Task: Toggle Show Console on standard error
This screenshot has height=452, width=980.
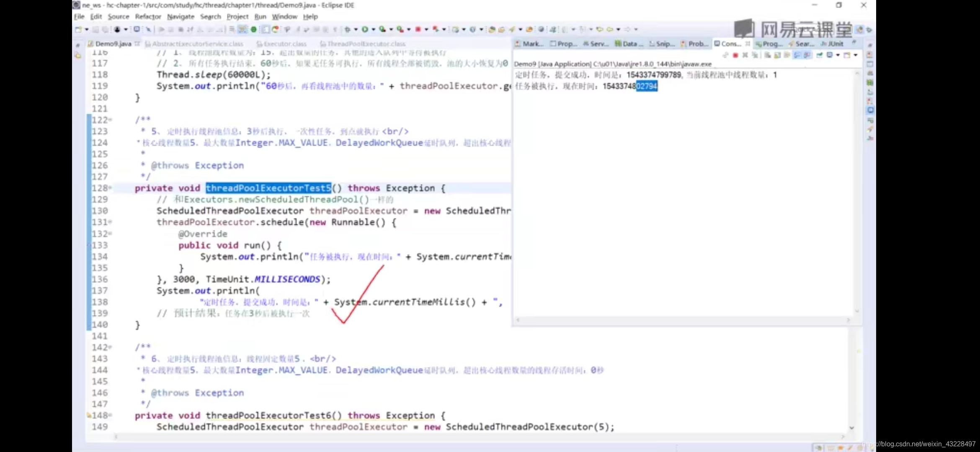Action: point(807,55)
